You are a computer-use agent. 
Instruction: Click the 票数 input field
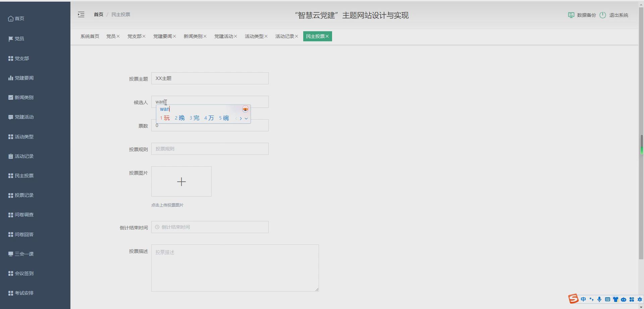click(x=210, y=125)
